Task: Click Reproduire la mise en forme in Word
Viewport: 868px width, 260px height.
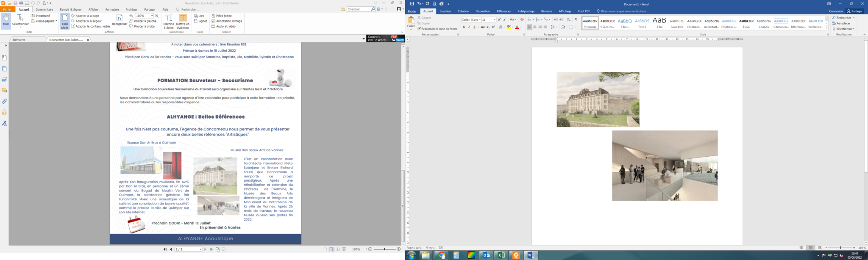Action: pos(437,29)
